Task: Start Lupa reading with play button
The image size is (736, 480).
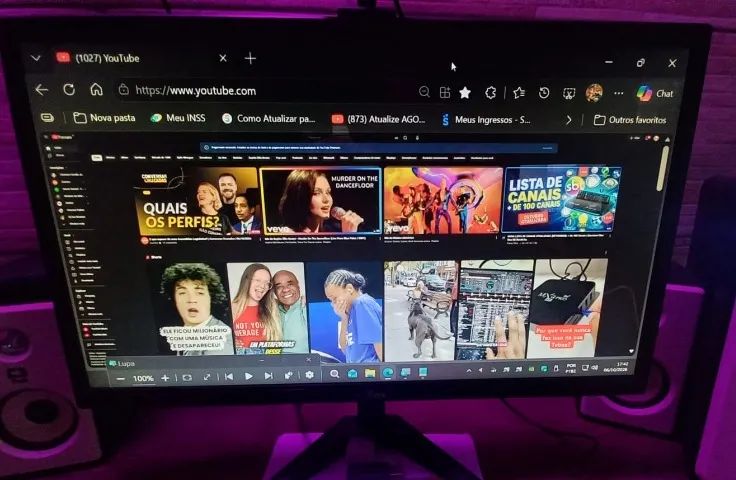Action: pos(249,376)
